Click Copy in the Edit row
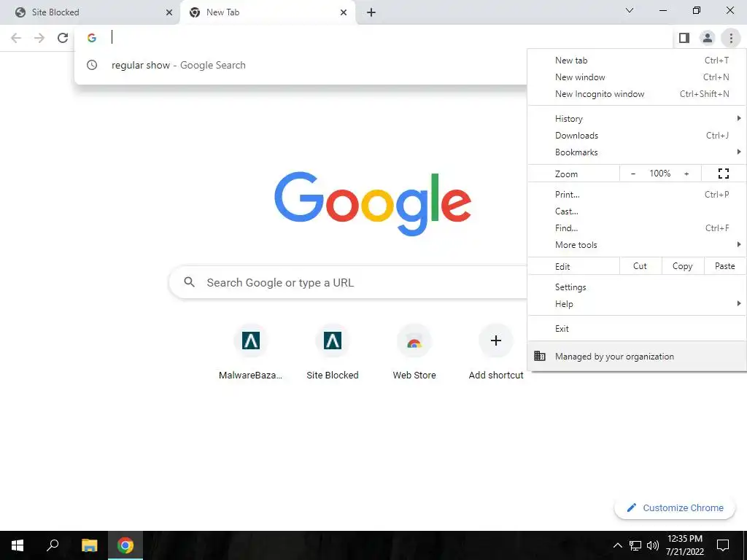Screen dimensions: 747x560 [x=682, y=266]
